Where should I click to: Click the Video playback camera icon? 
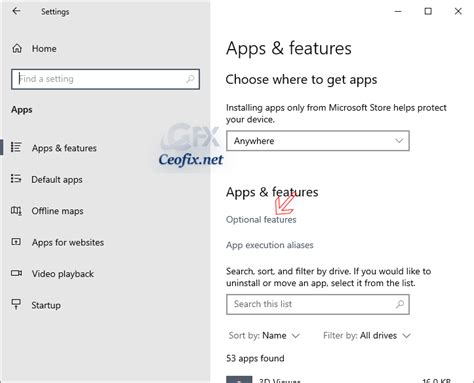click(x=16, y=273)
